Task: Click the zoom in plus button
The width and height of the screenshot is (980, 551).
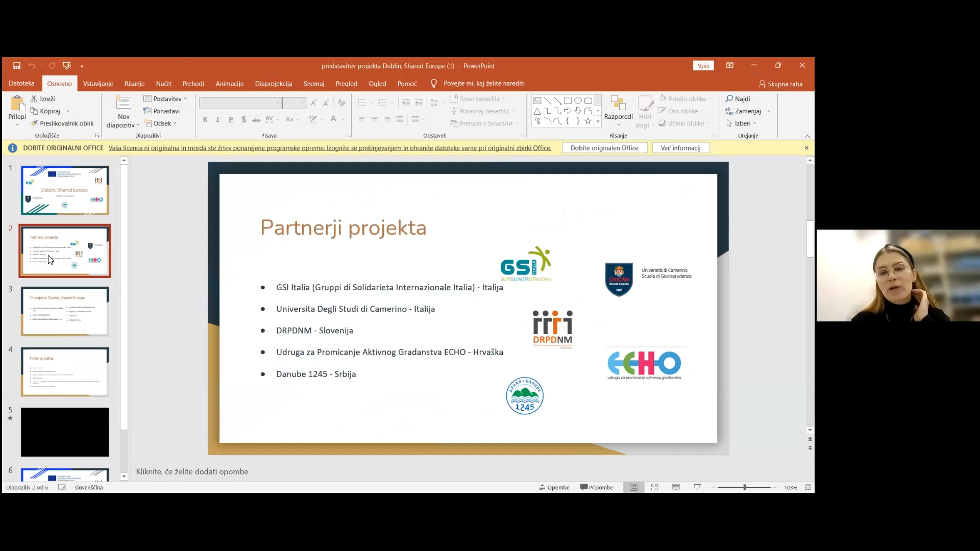Action: pos(775,487)
